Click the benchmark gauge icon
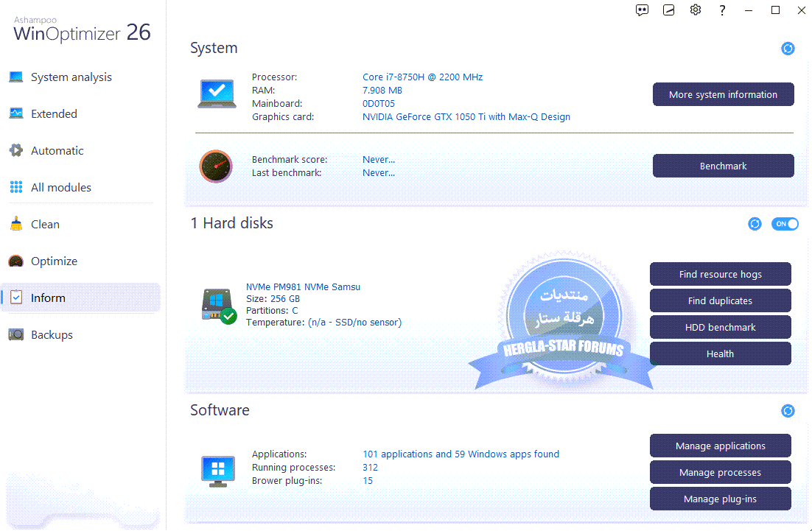812x531 pixels. tap(216, 166)
